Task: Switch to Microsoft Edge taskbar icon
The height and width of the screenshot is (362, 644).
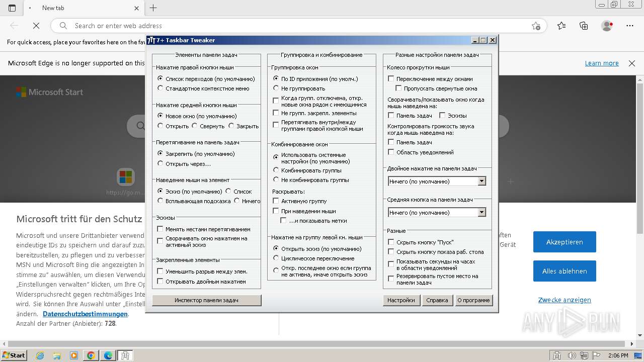Action: (x=108, y=355)
